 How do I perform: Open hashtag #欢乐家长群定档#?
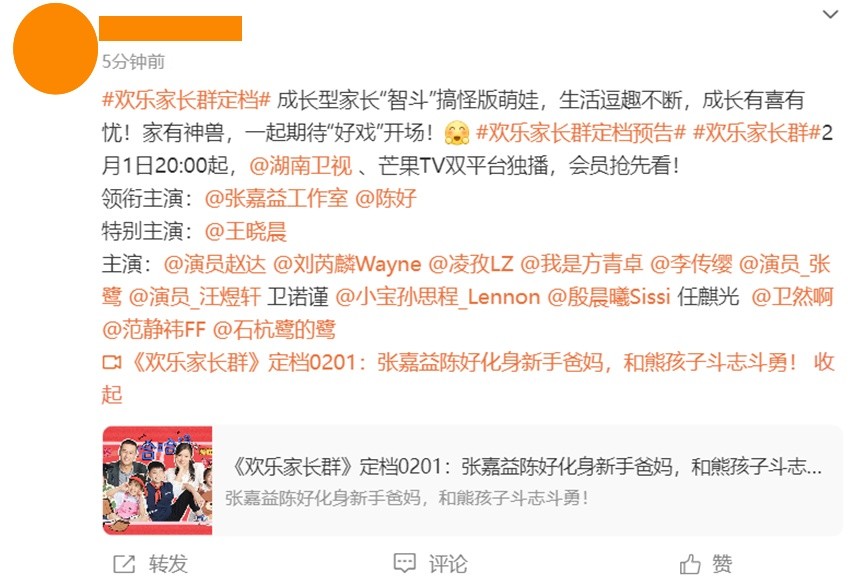pos(186,100)
